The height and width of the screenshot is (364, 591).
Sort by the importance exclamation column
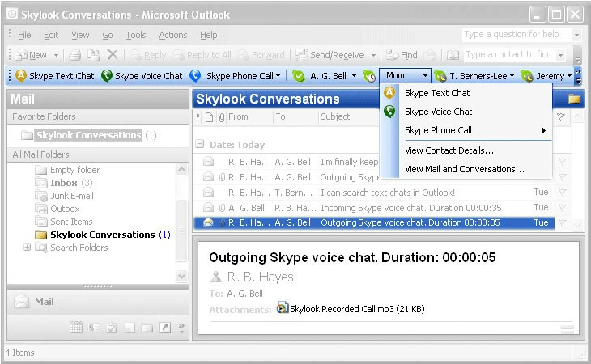click(198, 117)
